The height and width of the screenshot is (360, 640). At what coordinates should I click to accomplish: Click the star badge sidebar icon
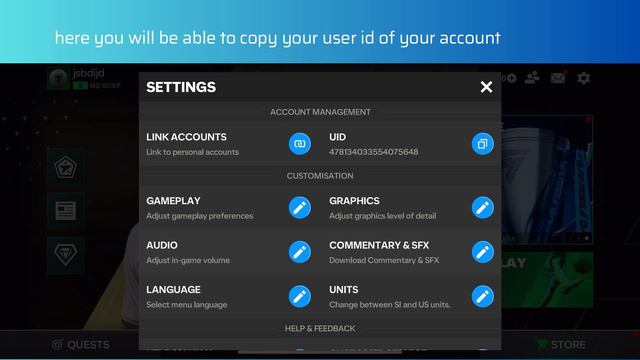(66, 167)
